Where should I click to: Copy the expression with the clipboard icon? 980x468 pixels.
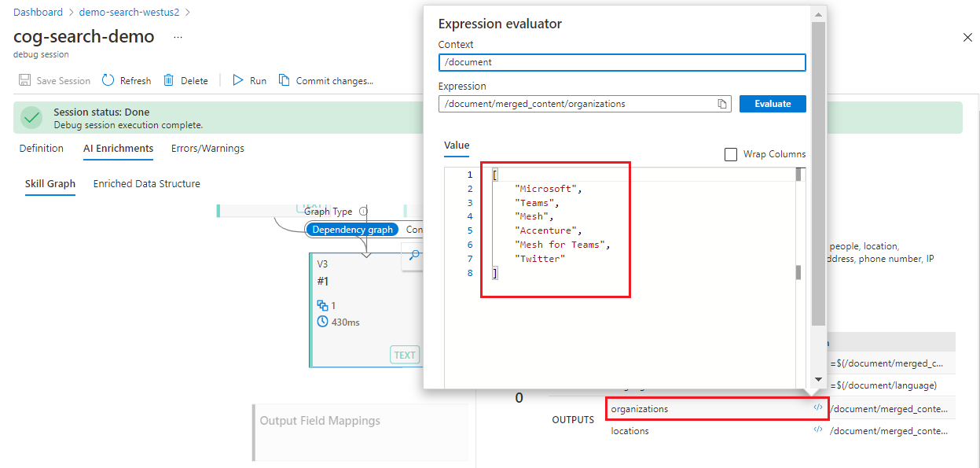(x=721, y=104)
